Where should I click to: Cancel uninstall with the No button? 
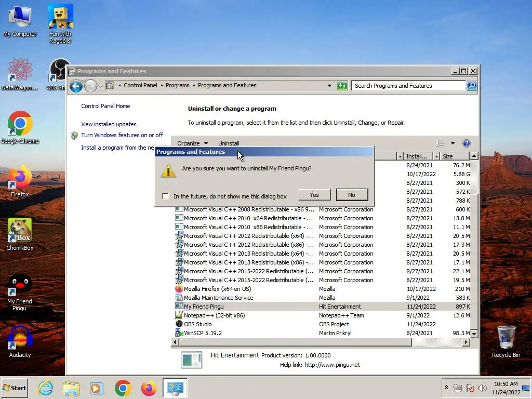pyautogui.click(x=352, y=195)
